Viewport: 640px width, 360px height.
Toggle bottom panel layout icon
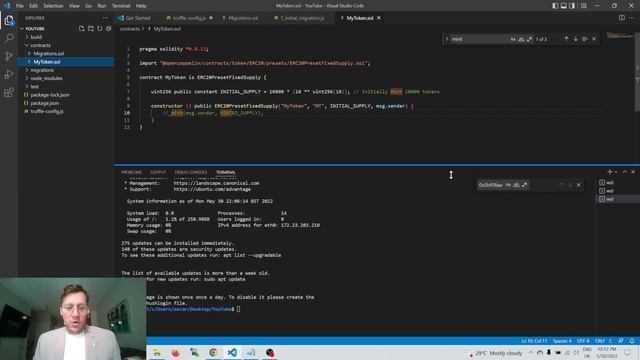[564, 6]
